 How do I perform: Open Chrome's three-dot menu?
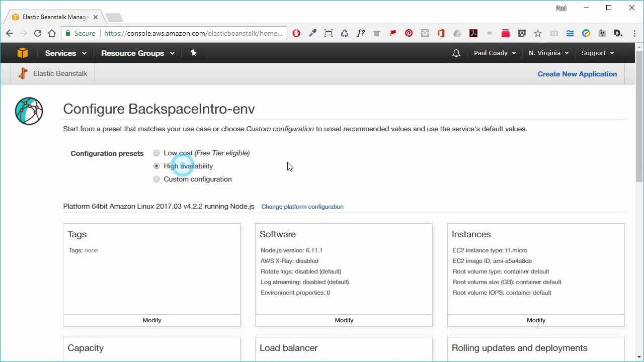coord(633,33)
